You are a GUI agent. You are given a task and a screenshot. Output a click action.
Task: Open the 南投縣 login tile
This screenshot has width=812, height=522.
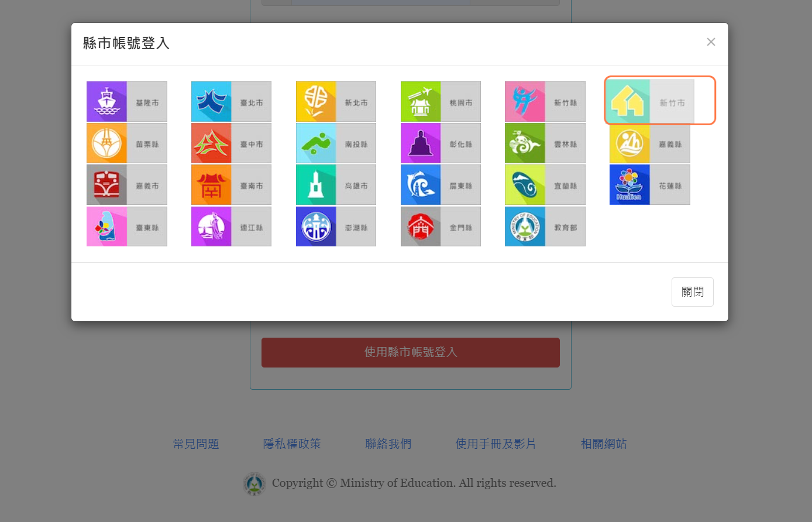(336, 143)
